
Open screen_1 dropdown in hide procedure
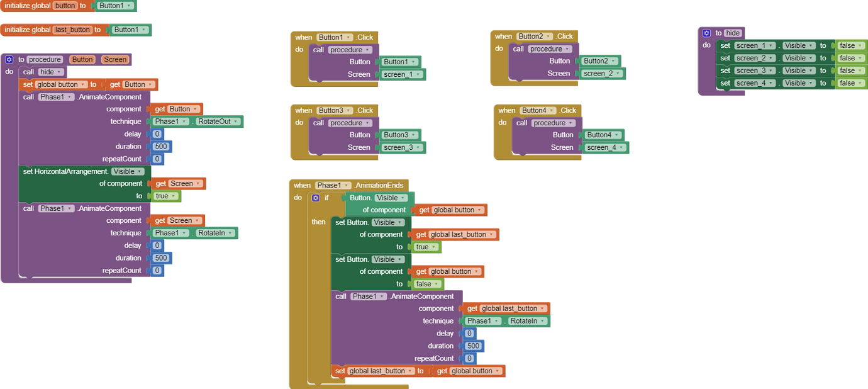(755, 45)
